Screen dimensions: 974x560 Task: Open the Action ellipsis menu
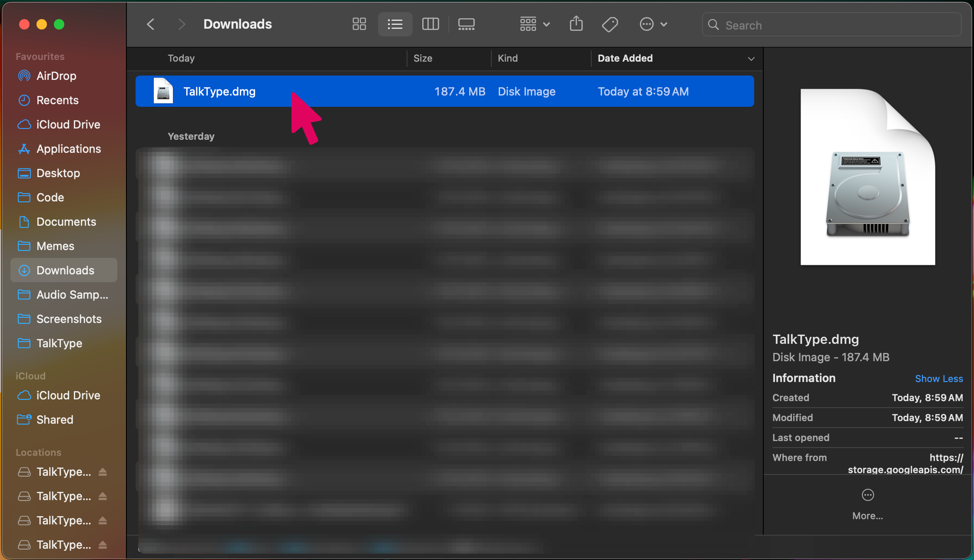(653, 24)
